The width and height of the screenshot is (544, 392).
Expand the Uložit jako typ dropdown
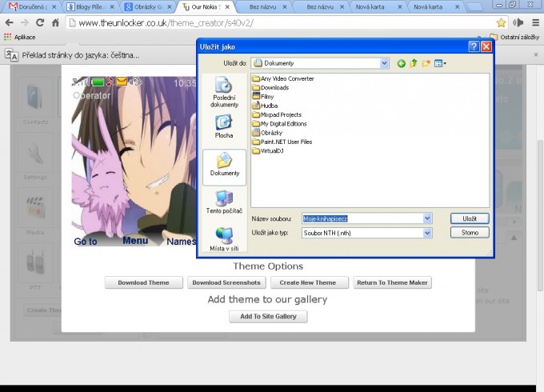(x=427, y=233)
